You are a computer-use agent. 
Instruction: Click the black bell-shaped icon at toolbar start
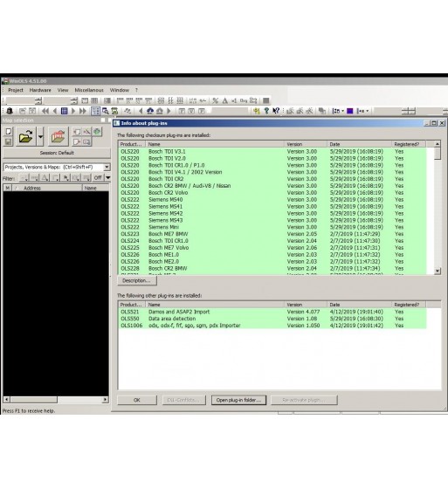coord(10,111)
